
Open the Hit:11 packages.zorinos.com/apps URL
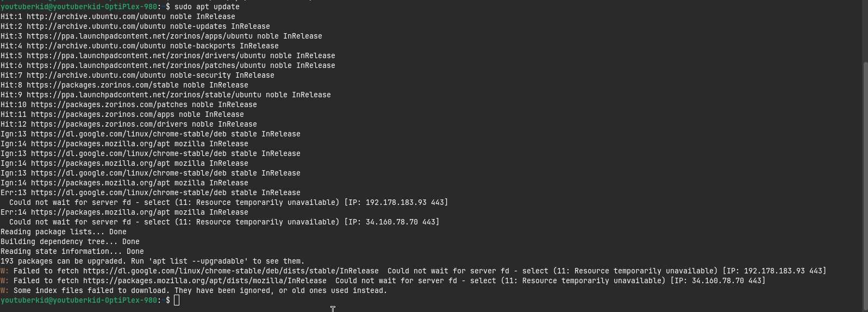(103, 114)
